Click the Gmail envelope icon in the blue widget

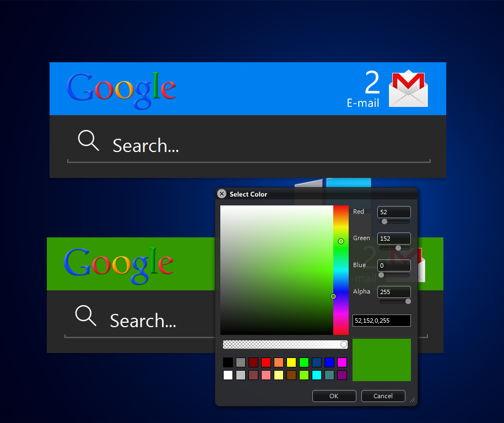coord(408,88)
